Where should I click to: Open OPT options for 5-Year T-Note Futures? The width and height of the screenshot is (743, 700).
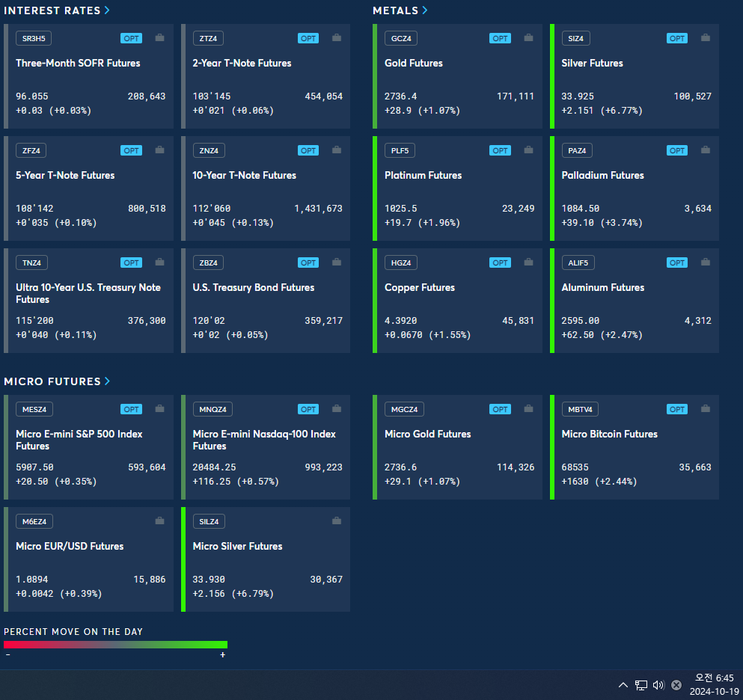click(x=131, y=150)
